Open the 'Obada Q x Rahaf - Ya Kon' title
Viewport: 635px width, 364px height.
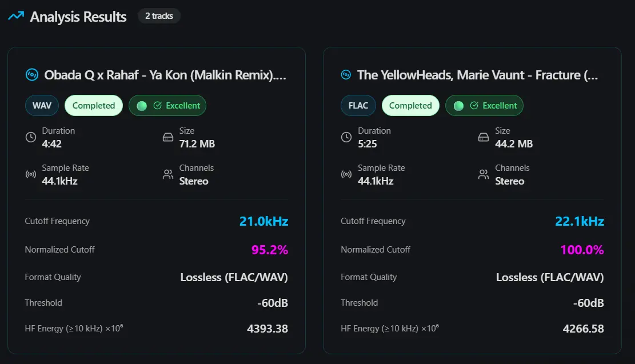point(165,75)
